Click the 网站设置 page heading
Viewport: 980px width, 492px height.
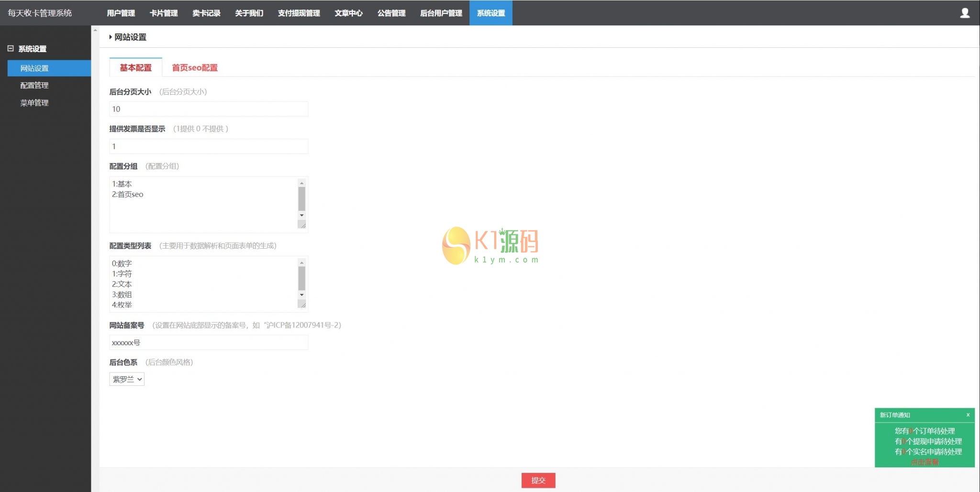130,37
